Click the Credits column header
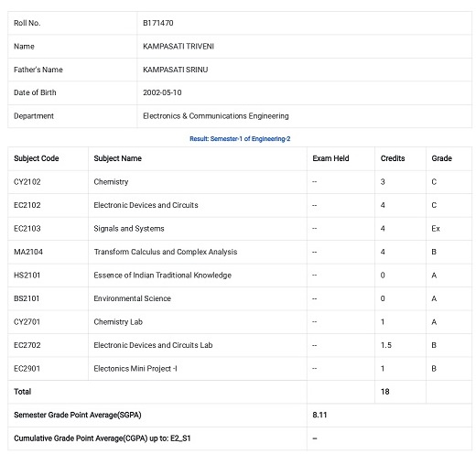This screenshot has height=454, width=476. point(393,158)
